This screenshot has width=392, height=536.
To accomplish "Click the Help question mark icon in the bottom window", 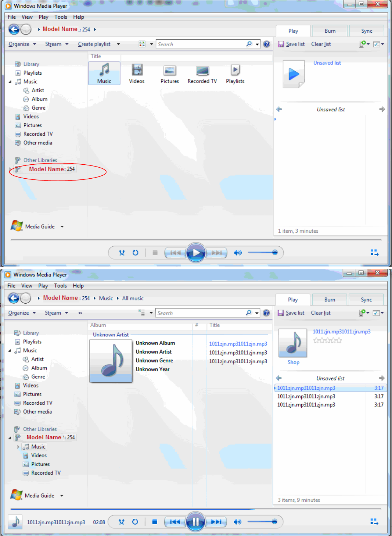I will coord(266,313).
